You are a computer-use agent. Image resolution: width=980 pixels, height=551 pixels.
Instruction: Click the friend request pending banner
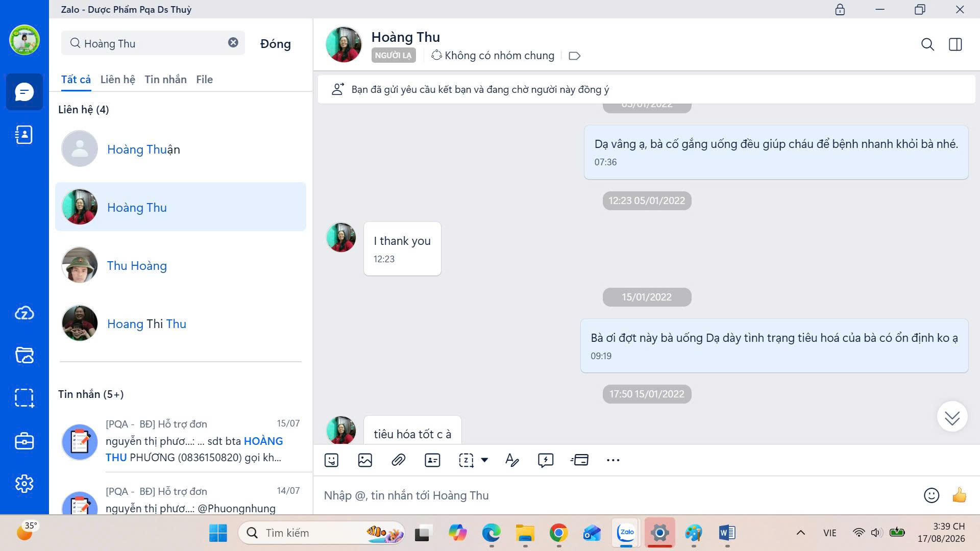click(x=646, y=89)
